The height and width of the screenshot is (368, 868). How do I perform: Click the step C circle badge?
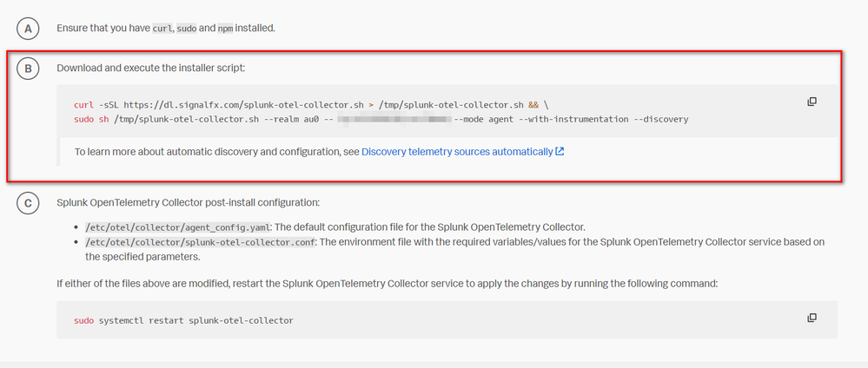click(x=28, y=204)
